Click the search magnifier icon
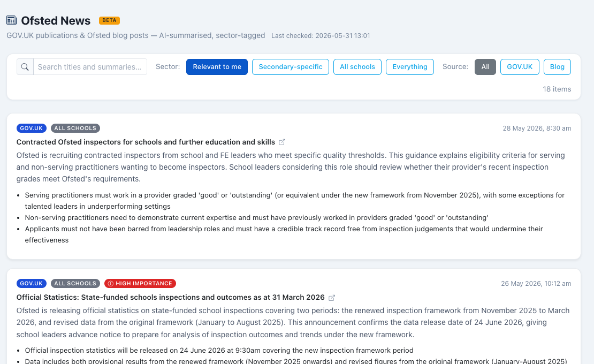This screenshot has width=594, height=364. pos(25,67)
